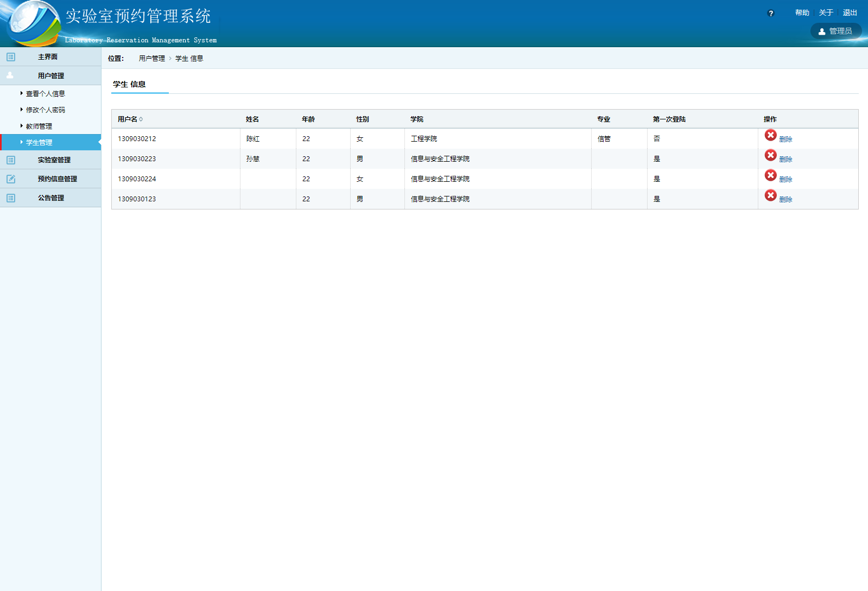Expand the 实验室管理 sidebar section
The image size is (868, 591).
click(x=54, y=160)
